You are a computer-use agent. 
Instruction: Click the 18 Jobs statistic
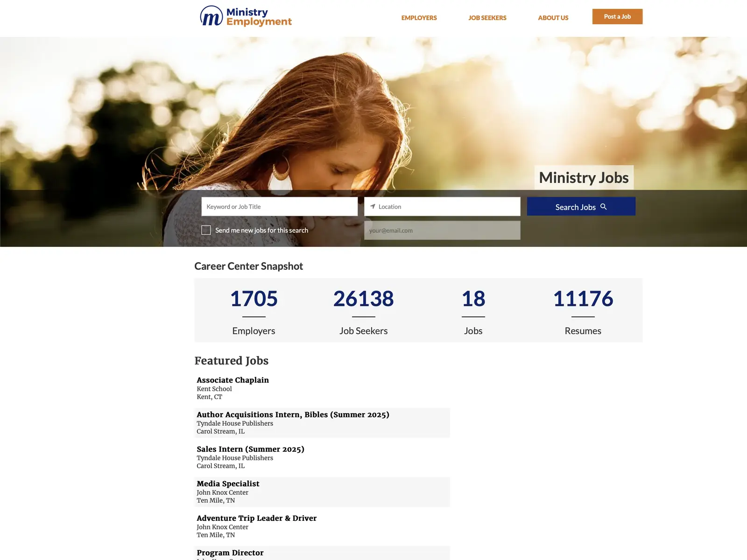(473, 311)
